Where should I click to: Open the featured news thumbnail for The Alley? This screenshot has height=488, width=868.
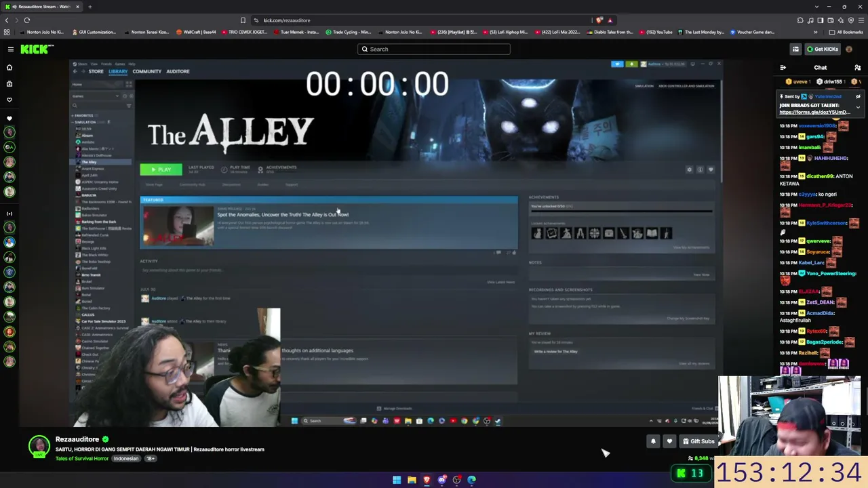pyautogui.click(x=178, y=226)
